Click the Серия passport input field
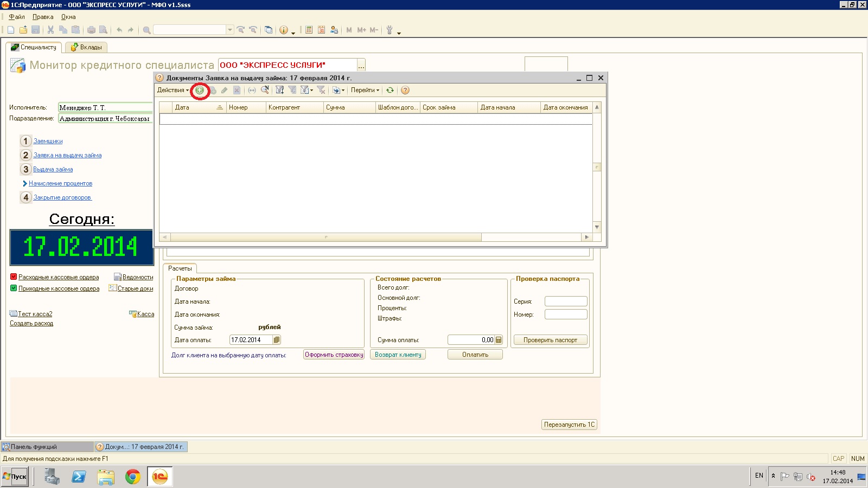 (x=566, y=301)
